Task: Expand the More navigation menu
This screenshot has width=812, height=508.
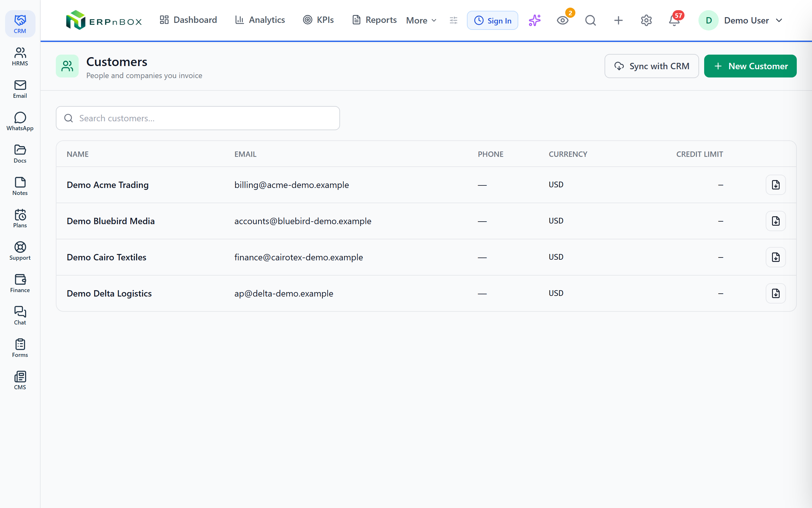Action: pos(421,20)
